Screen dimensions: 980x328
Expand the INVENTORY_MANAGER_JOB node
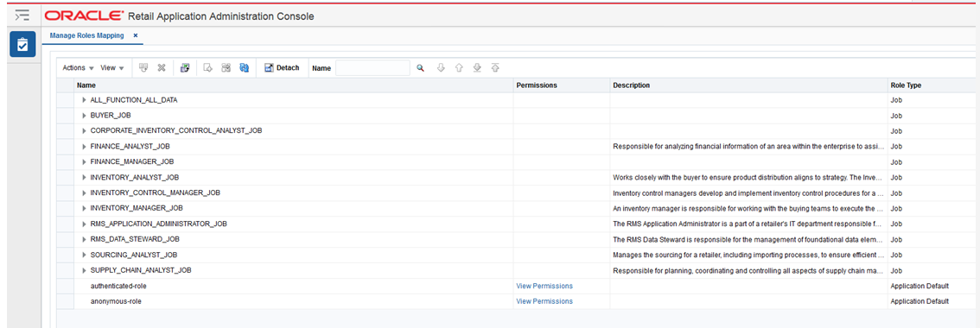coord(84,208)
